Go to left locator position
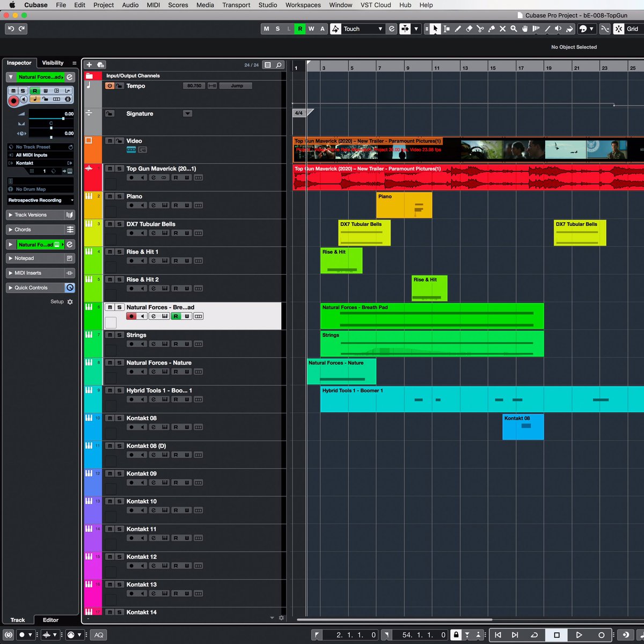The height and width of the screenshot is (644, 644). (x=498, y=635)
